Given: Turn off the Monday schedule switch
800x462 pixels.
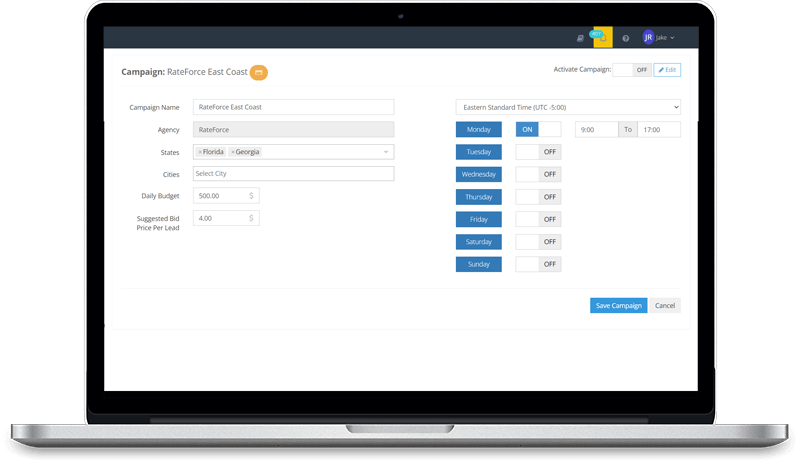Looking at the screenshot, I should (x=538, y=130).
